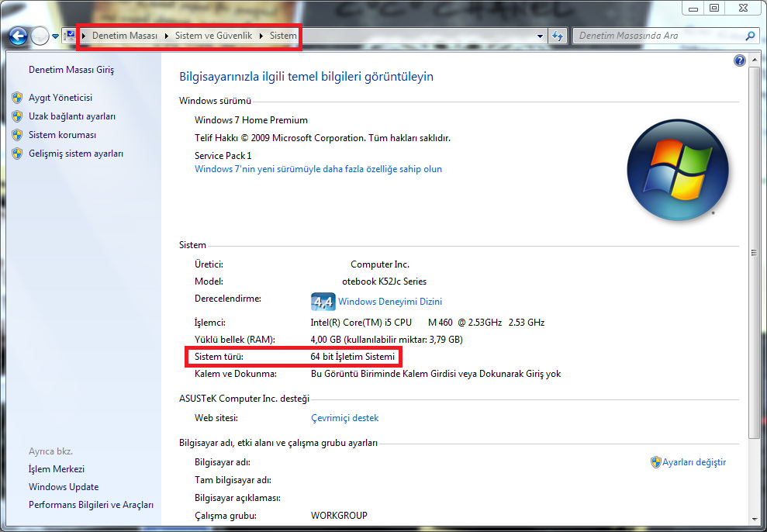Expand arrow after Denetim Masası breadcrumb
This screenshot has width=767, height=532.
167,36
